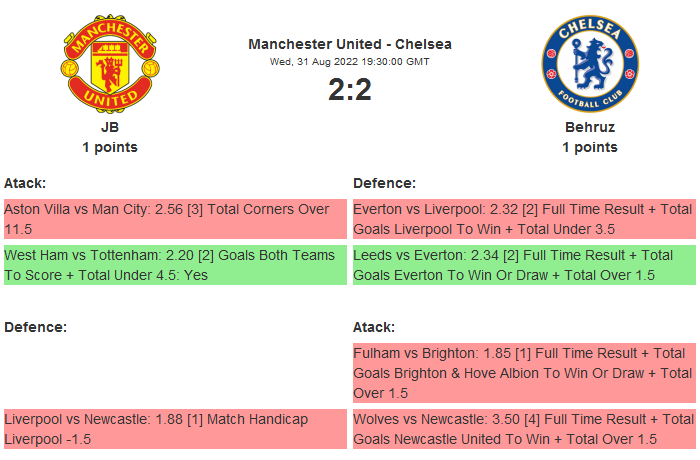Click Atack heading above Fulham vs Brighton

(374, 327)
